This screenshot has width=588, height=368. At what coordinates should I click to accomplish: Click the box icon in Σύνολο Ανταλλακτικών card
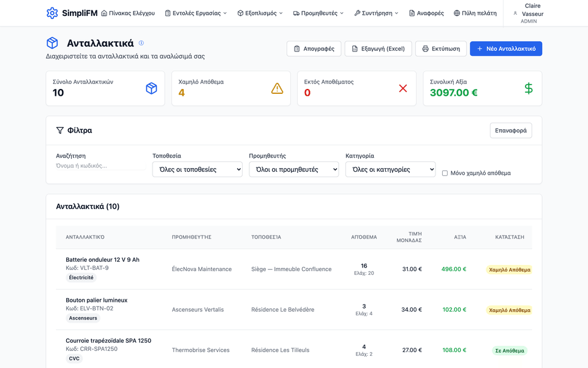pos(151,88)
